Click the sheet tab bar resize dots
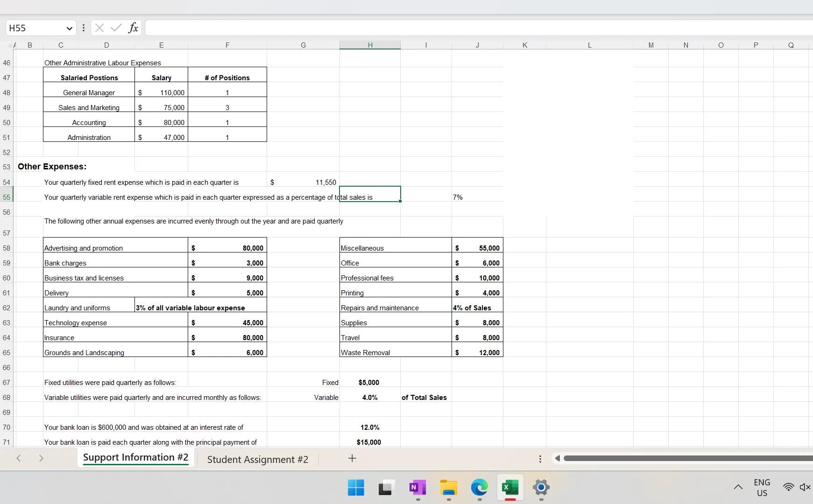 (x=540, y=459)
